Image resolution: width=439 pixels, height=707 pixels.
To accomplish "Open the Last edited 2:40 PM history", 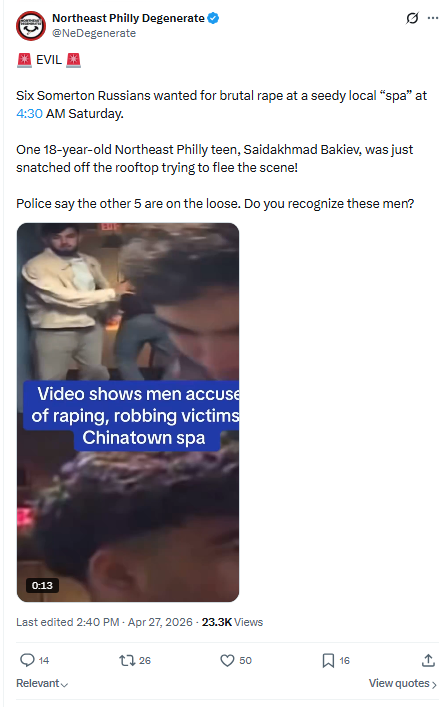I will (x=68, y=622).
